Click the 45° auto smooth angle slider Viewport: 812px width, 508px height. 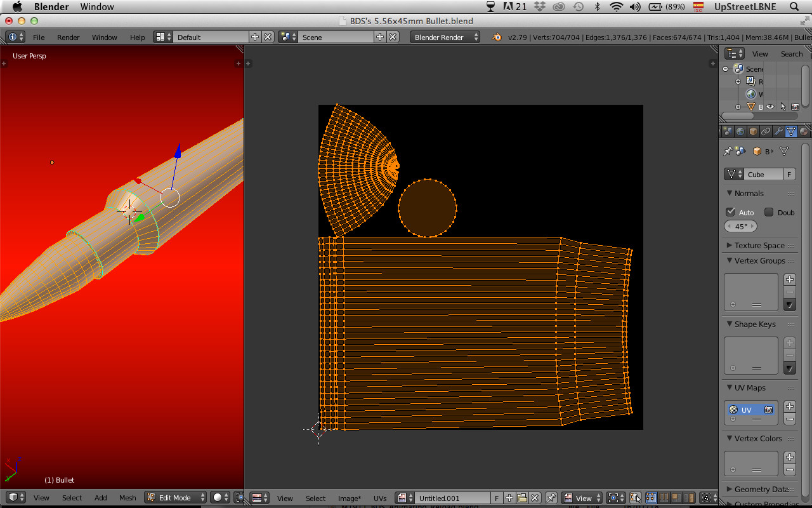click(740, 226)
